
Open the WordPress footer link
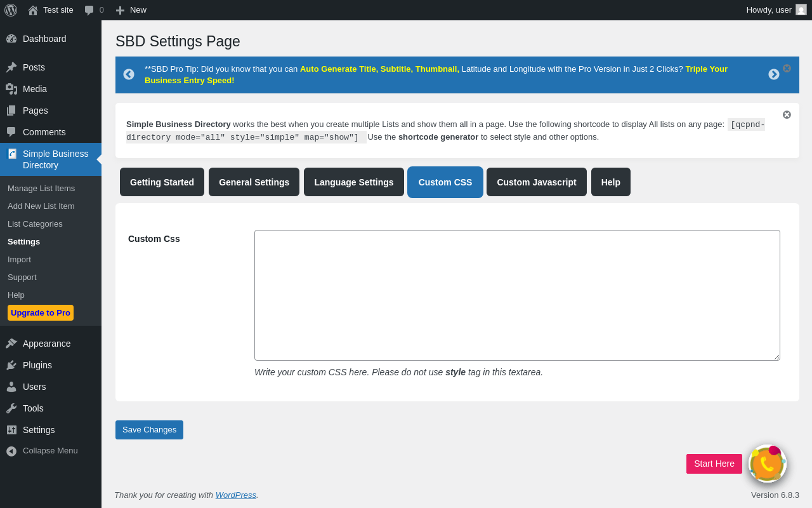tap(236, 495)
